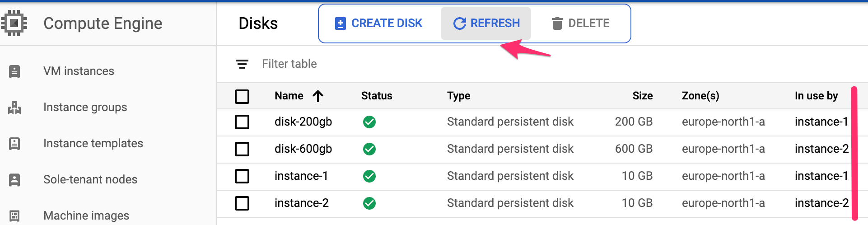Open the disk-200gb disk details
The width and height of the screenshot is (868, 225).
point(303,122)
